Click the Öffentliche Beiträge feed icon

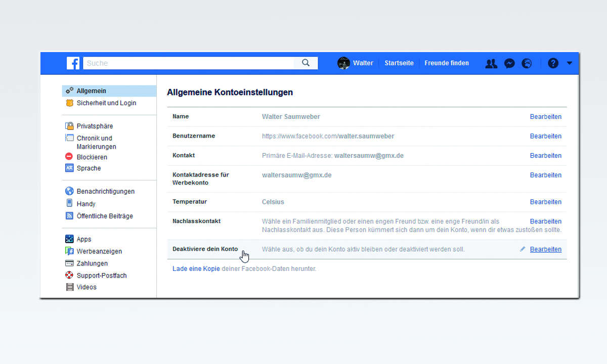click(70, 216)
